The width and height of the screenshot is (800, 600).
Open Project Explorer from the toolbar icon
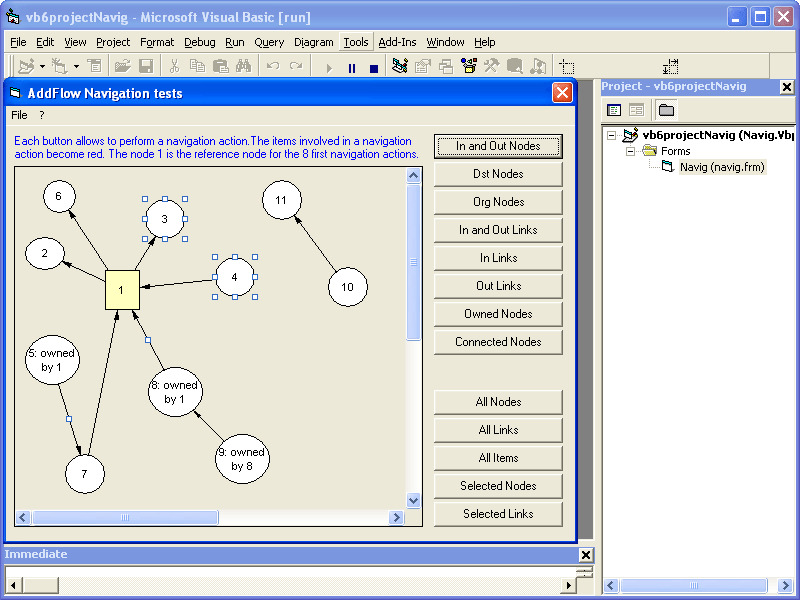point(400,66)
